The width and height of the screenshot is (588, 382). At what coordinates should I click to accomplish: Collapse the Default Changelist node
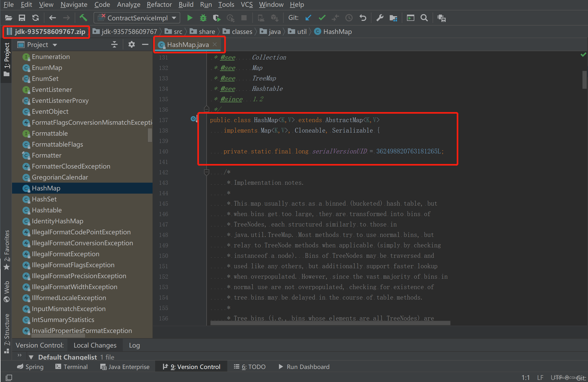(x=31, y=357)
